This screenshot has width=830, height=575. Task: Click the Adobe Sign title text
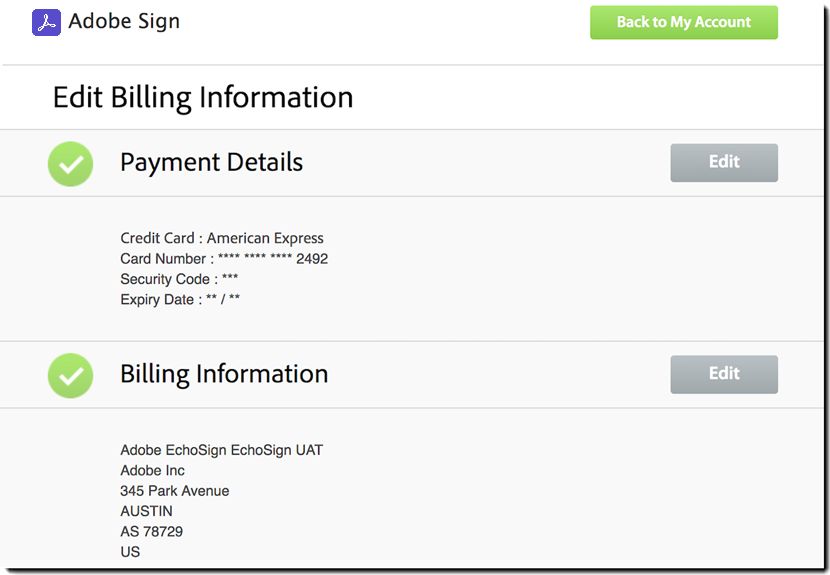coord(124,21)
